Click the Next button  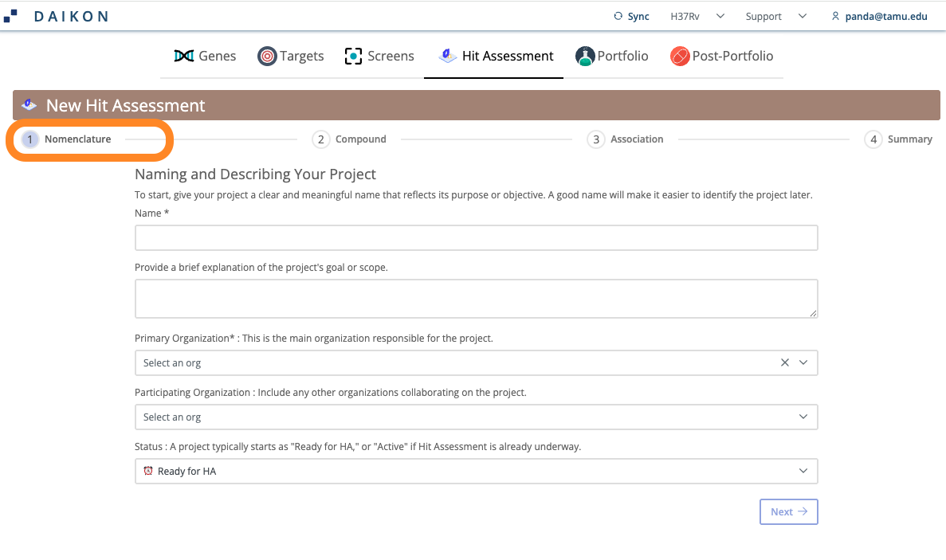tap(788, 511)
